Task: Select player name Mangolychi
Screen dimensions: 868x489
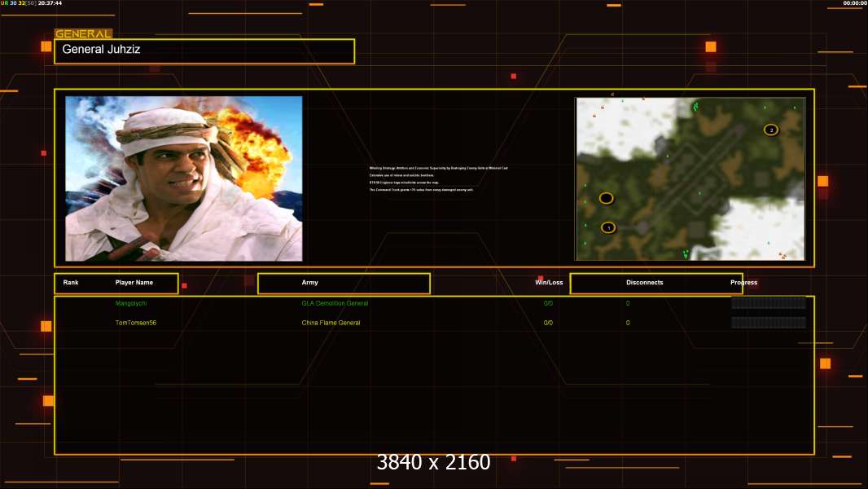Action: click(131, 303)
